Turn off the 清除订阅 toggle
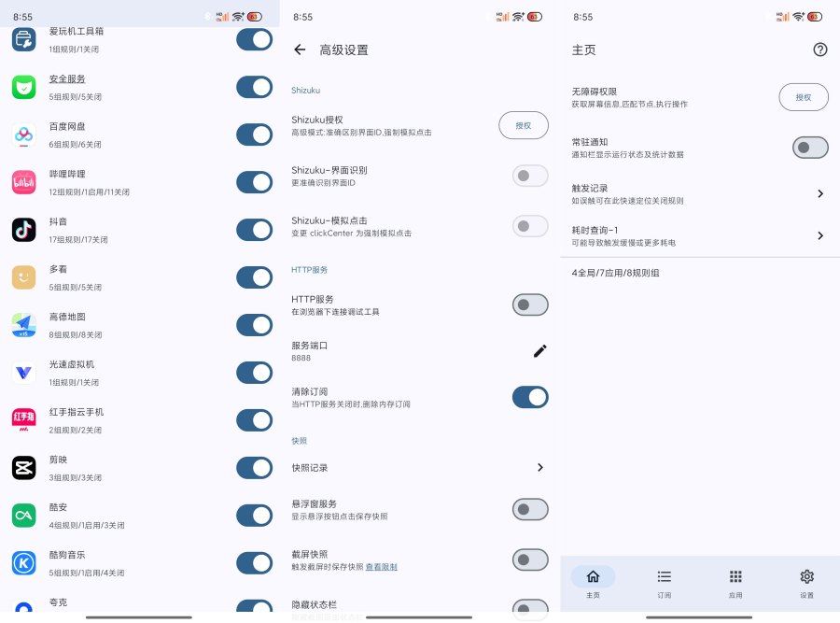 click(530, 397)
